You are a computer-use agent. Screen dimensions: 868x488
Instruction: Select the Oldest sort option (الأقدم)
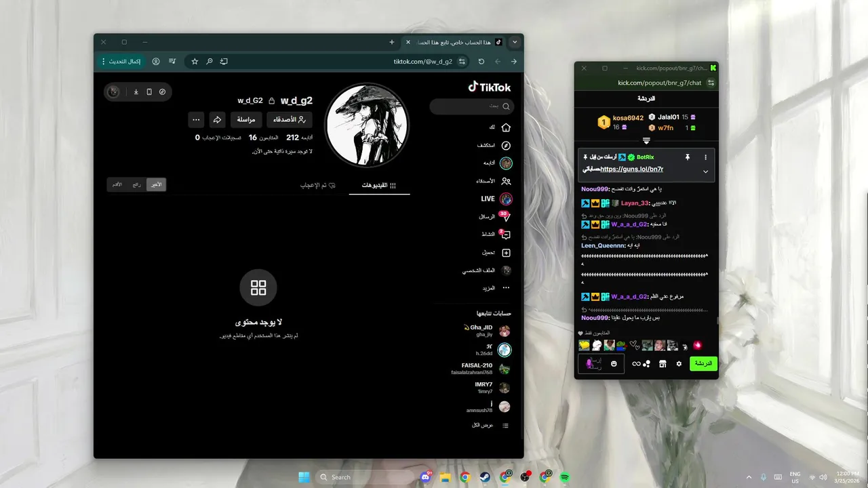pyautogui.click(x=117, y=184)
